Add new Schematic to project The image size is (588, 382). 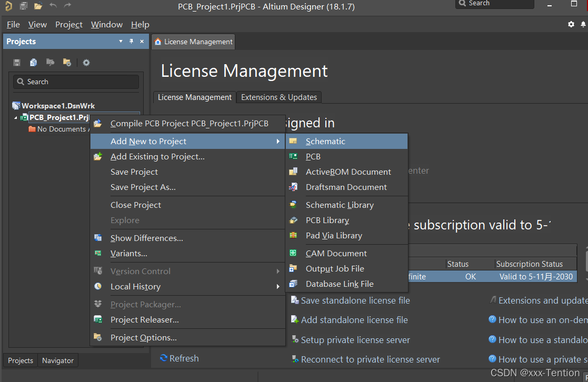coord(346,142)
